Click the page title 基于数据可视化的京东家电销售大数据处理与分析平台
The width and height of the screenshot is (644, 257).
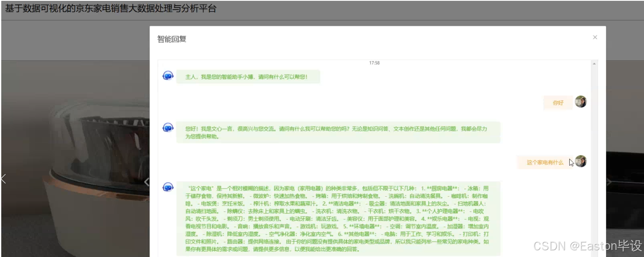pyautogui.click(x=111, y=9)
